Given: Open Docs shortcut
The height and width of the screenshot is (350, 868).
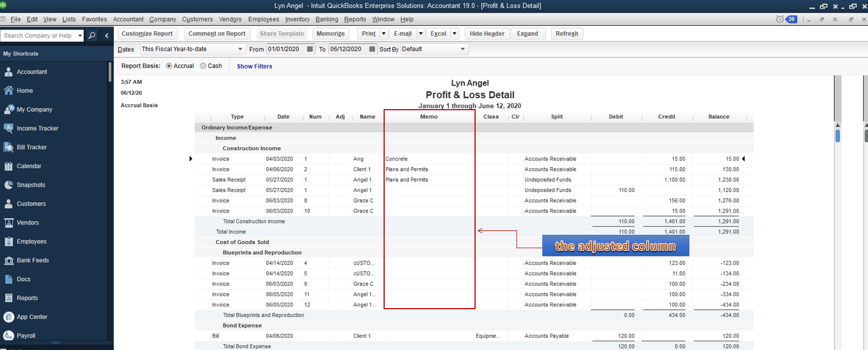Looking at the screenshot, I should 23,279.
